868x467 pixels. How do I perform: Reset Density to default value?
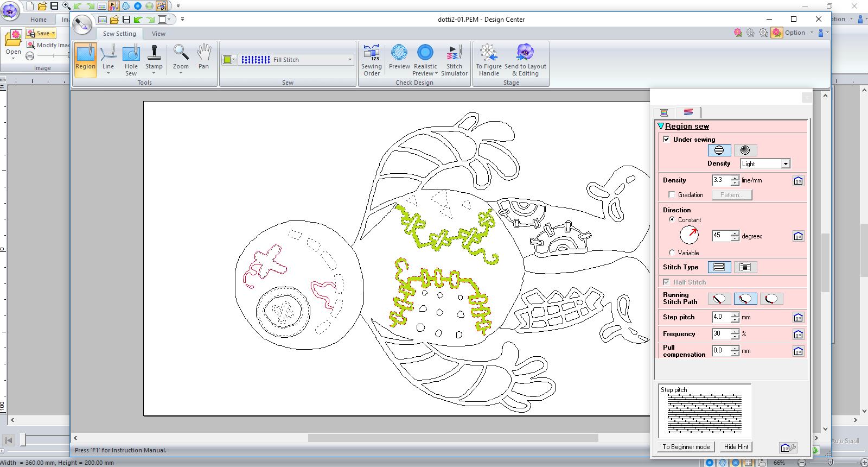pyautogui.click(x=798, y=181)
